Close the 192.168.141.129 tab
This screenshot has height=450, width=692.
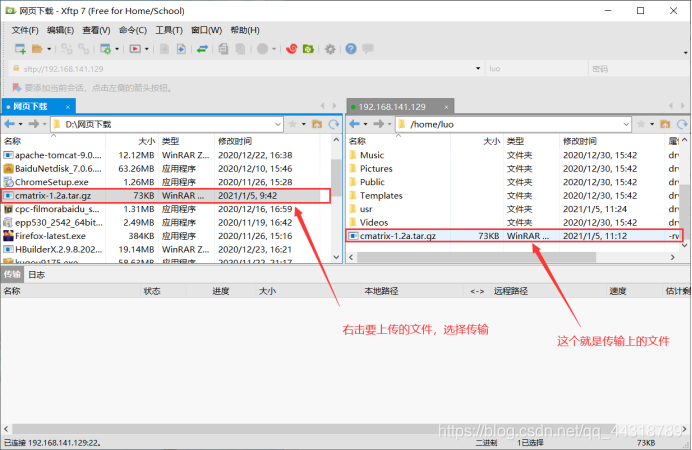tap(446, 107)
